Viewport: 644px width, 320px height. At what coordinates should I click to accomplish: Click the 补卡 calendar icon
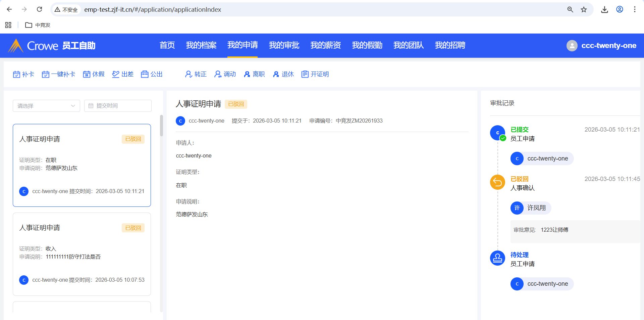(16, 74)
